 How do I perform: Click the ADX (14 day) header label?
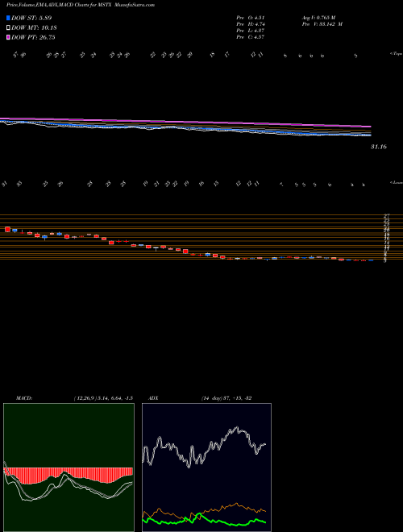click(198, 398)
